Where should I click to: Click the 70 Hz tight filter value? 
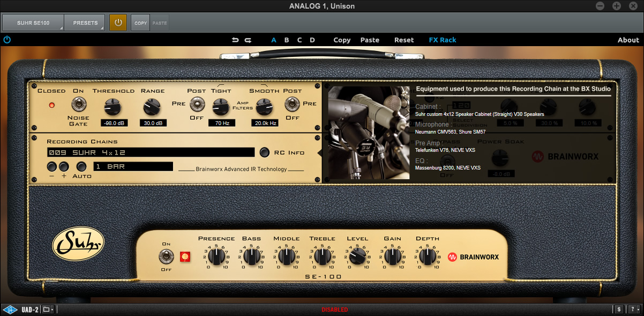coord(222,123)
